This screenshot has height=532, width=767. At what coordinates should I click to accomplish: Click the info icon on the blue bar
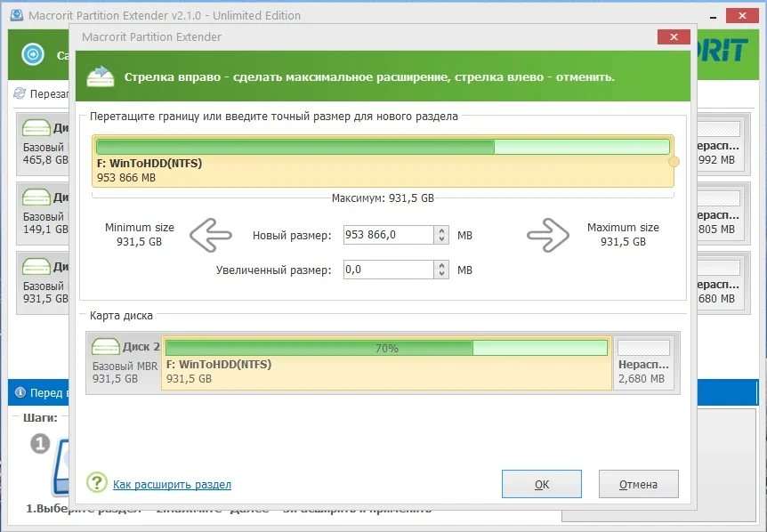pyautogui.click(x=20, y=392)
